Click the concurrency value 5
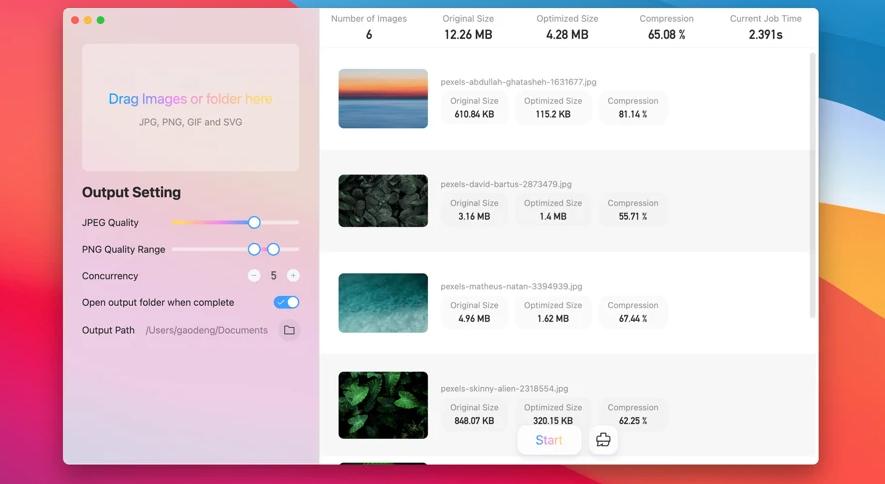 pos(273,275)
